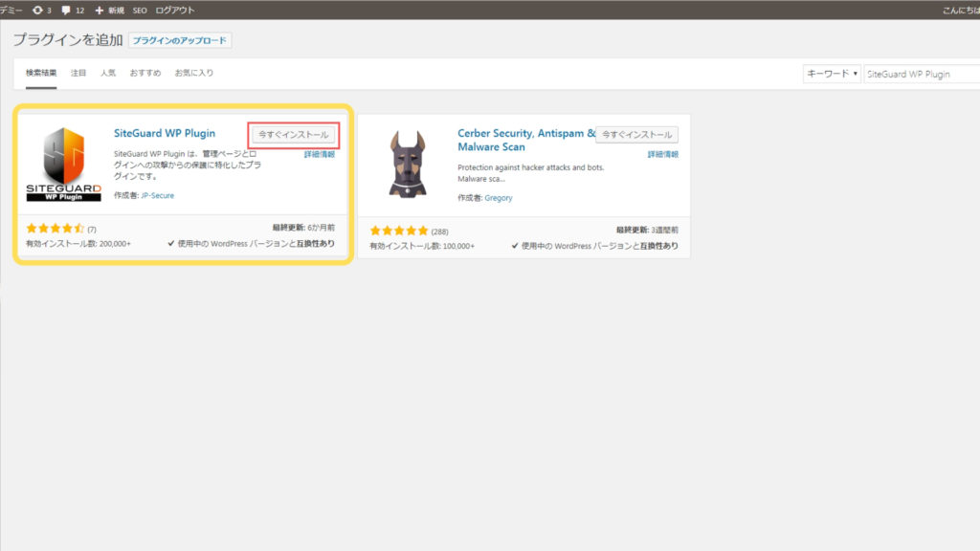Screen dimensions: 980x551
Task: Click the text 有効インストール数: 200,000+
Action: point(78,244)
